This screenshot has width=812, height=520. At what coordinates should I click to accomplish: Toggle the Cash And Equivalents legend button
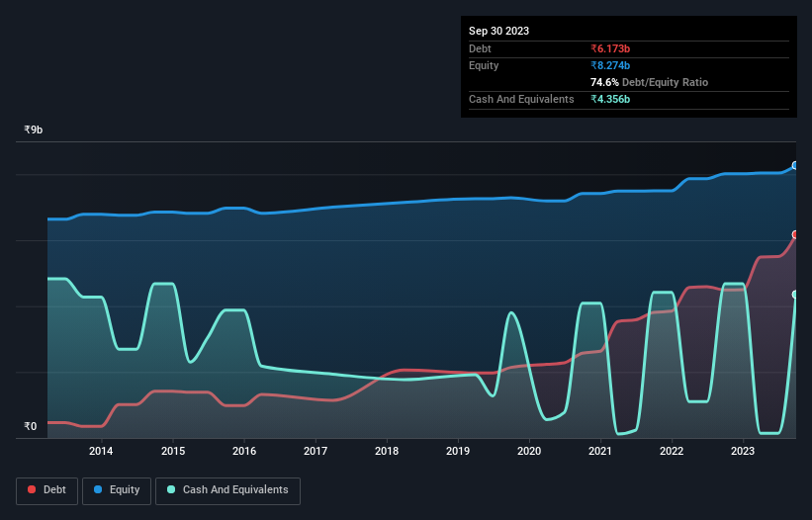tap(227, 490)
